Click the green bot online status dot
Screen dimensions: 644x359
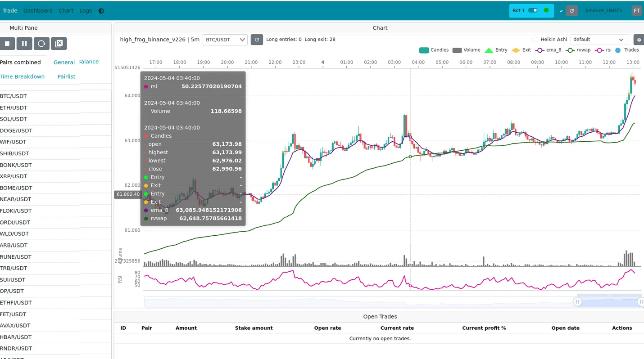546,10
